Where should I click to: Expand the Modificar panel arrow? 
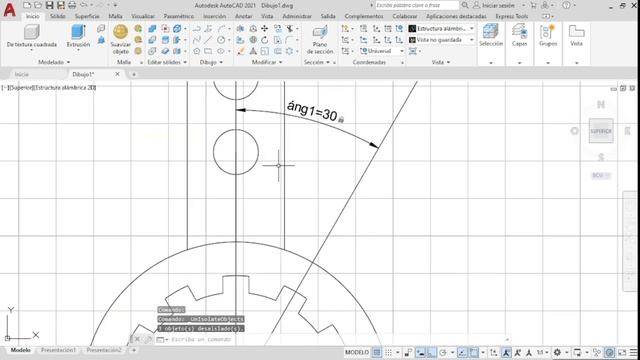pyautogui.click(x=280, y=62)
